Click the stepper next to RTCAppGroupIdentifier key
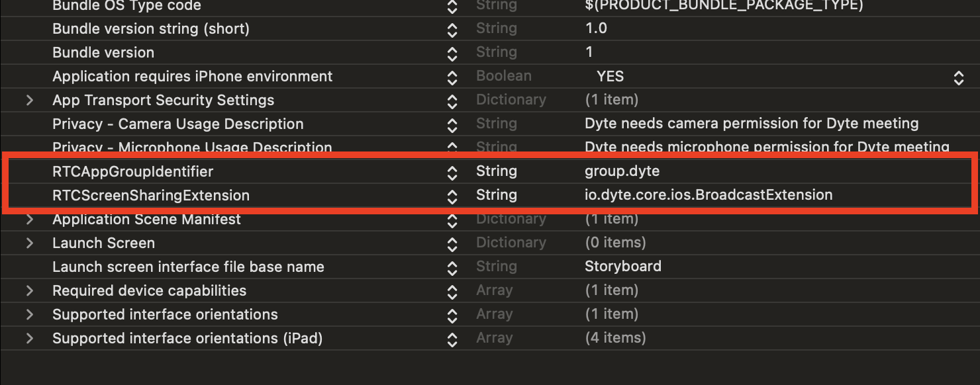The height and width of the screenshot is (385, 980). [452, 171]
